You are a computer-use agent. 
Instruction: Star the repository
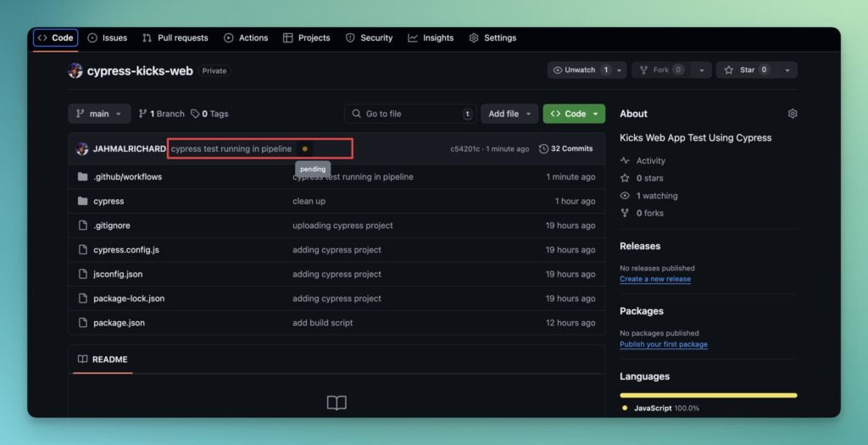(747, 70)
